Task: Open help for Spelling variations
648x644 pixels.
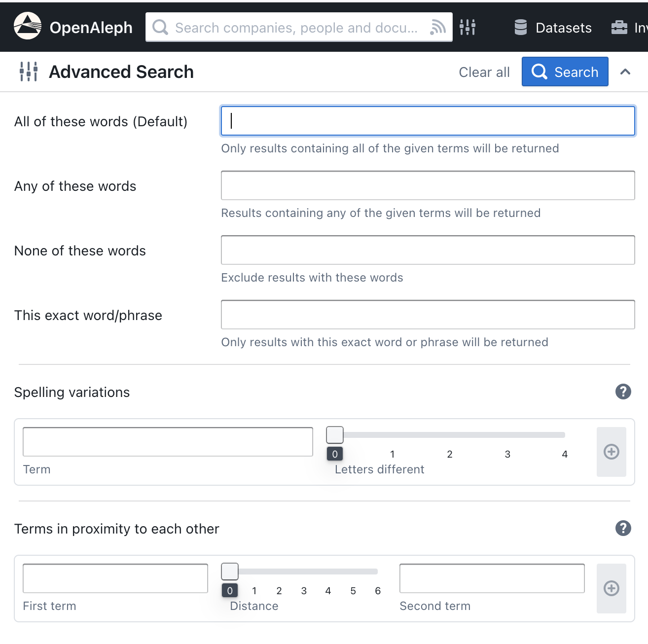Action: [623, 392]
